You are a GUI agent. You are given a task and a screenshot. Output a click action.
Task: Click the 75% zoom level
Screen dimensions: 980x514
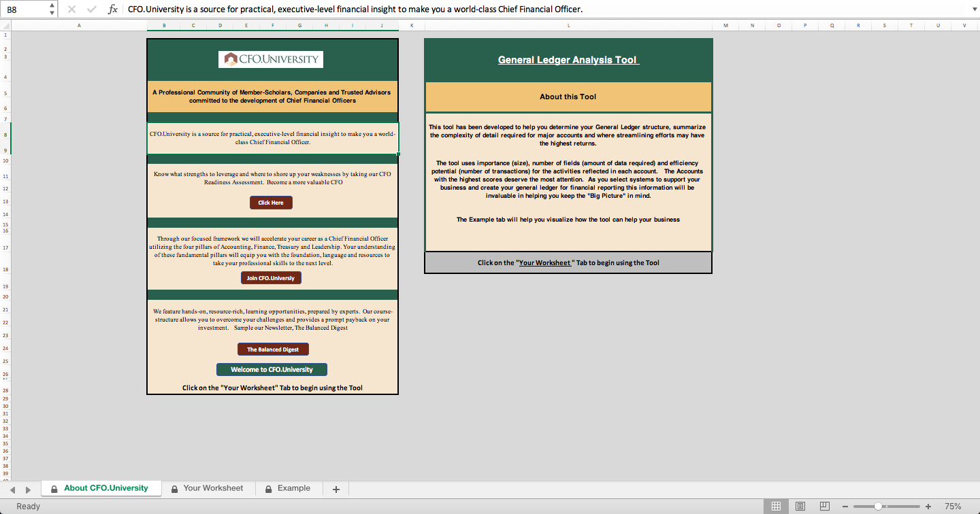click(953, 507)
